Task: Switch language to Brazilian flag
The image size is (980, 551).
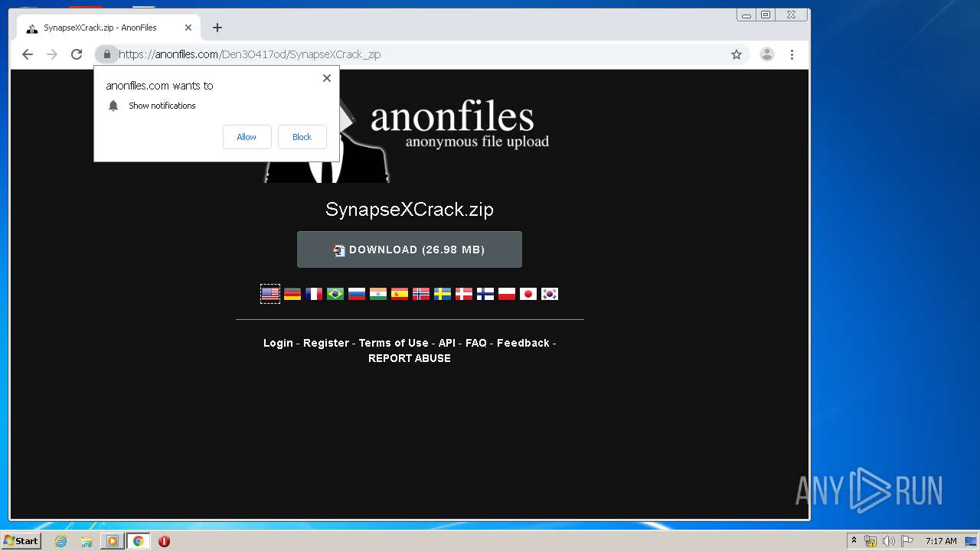Action: click(x=335, y=294)
